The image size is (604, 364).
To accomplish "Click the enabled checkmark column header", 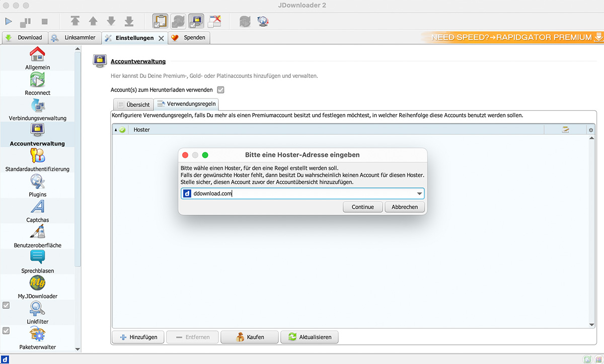I will coord(120,130).
